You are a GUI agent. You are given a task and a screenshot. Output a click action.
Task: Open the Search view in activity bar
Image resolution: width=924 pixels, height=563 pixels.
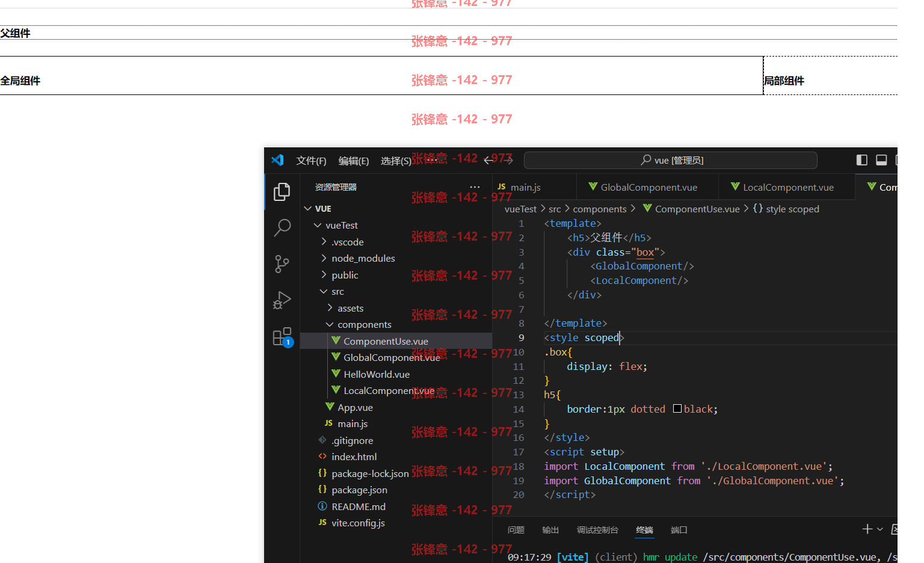[282, 227]
